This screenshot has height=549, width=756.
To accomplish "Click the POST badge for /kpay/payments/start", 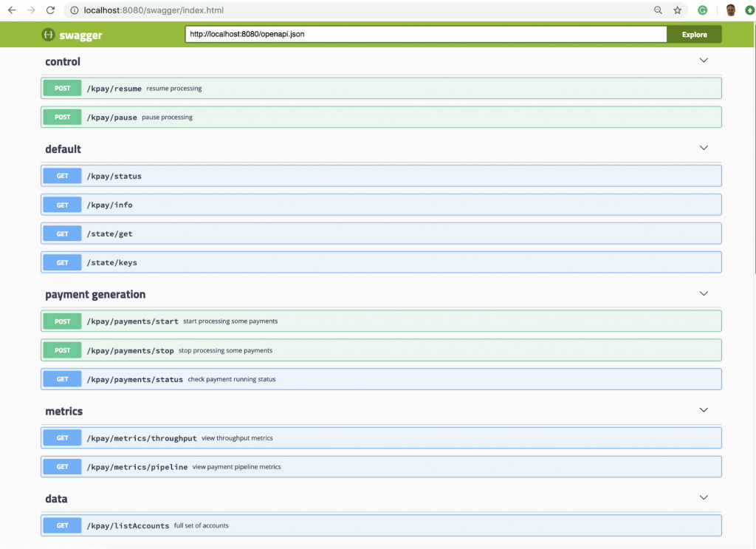I will click(x=62, y=321).
